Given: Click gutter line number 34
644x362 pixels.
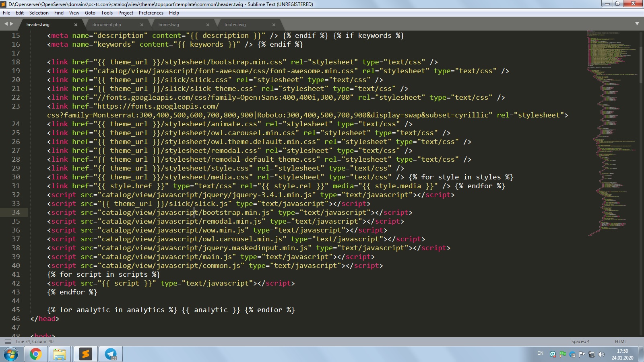Looking at the screenshot, I should click(x=16, y=212).
